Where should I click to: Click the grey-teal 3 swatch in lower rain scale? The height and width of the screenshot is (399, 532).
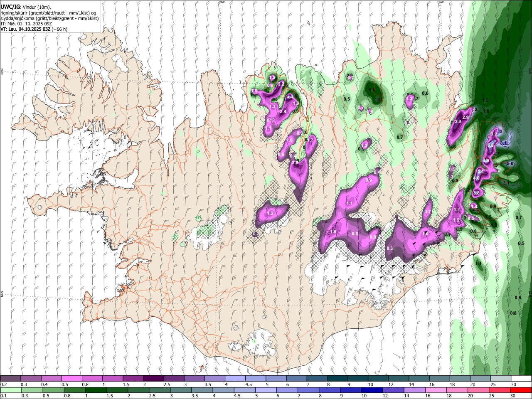pos(181,390)
